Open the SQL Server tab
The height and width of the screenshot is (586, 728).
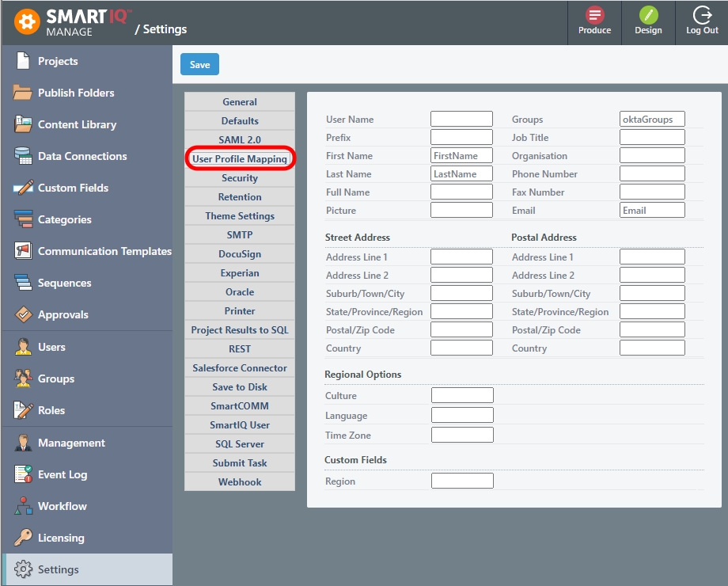[240, 444]
